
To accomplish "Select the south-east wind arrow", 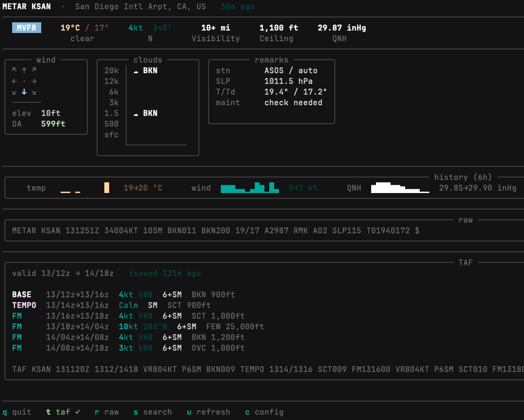I will [x=34, y=93].
